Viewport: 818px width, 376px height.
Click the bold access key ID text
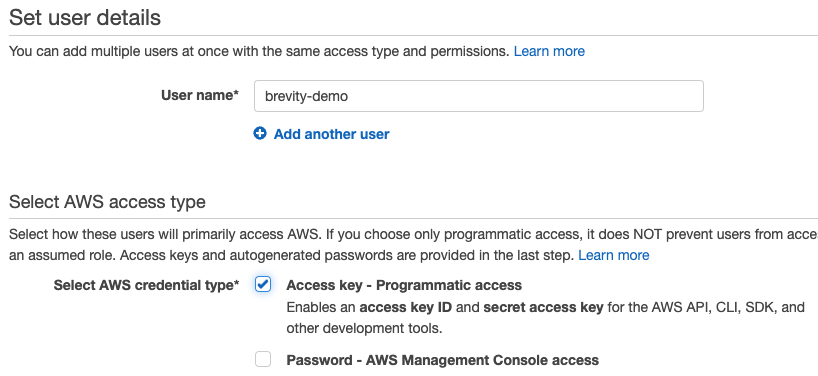(405, 307)
